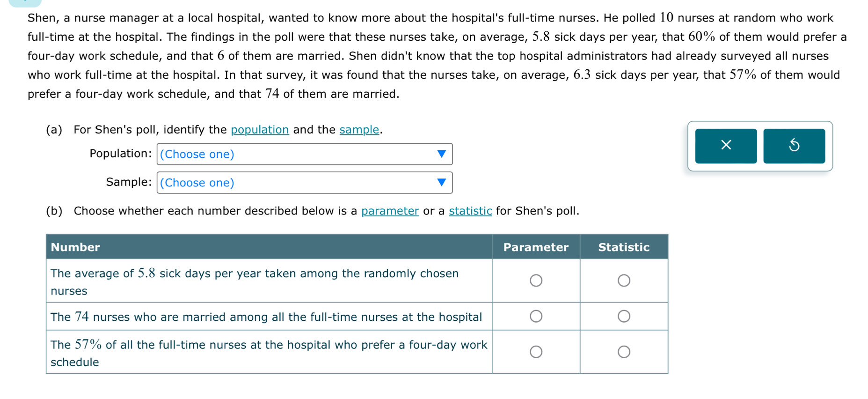
Task: Open the parameter definition link
Action: tap(390, 211)
